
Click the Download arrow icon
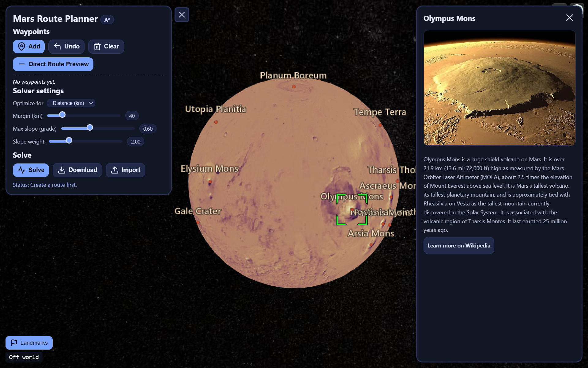click(62, 170)
